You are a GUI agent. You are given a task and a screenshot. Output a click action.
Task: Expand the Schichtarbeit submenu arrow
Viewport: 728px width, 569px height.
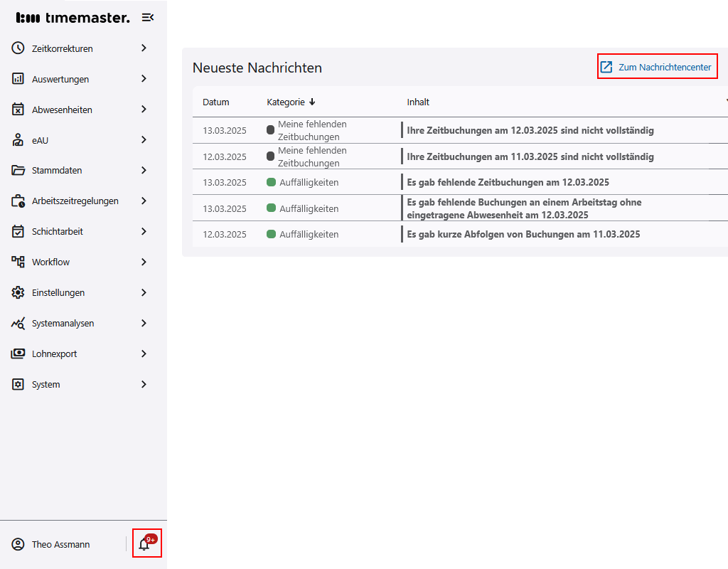(144, 231)
